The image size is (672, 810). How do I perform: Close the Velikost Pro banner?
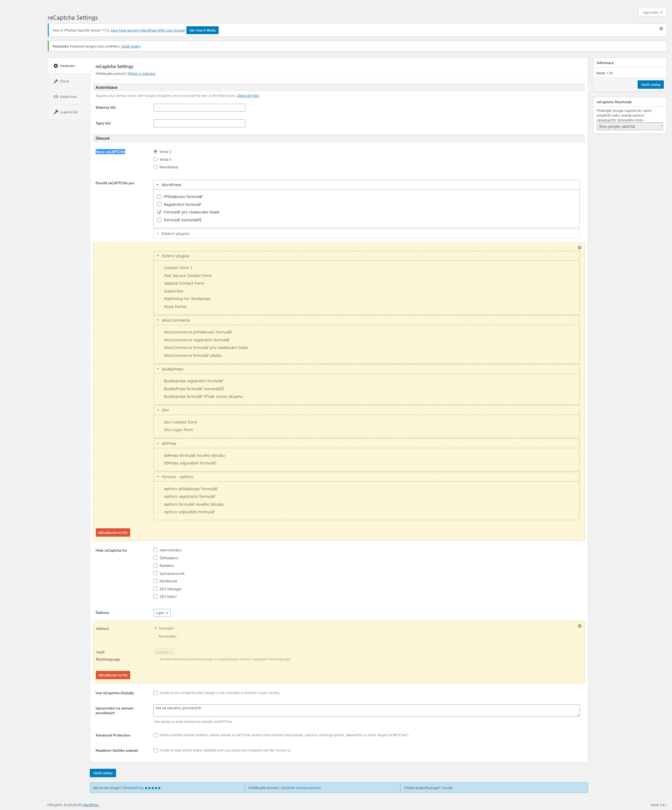tap(579, 626)
